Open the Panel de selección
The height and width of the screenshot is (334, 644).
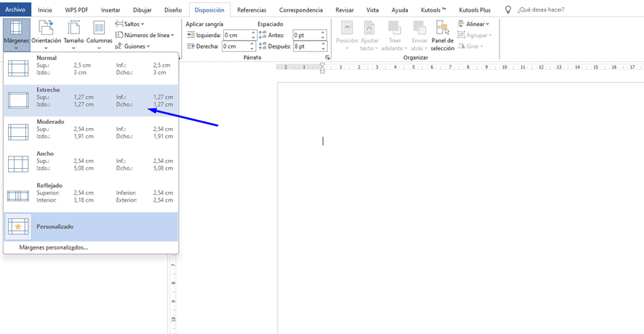(x=442, y=34)
